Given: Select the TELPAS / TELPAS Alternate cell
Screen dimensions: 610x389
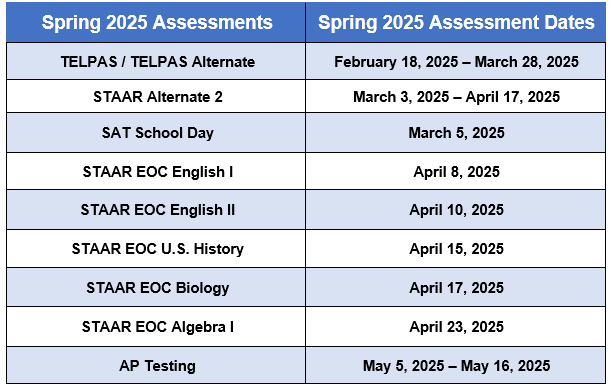Looking at the screenshot, I should (x=156, y=61).
